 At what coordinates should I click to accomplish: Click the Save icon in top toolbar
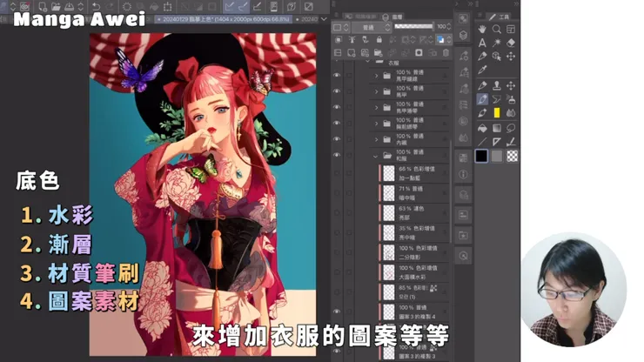coord(69,6)
